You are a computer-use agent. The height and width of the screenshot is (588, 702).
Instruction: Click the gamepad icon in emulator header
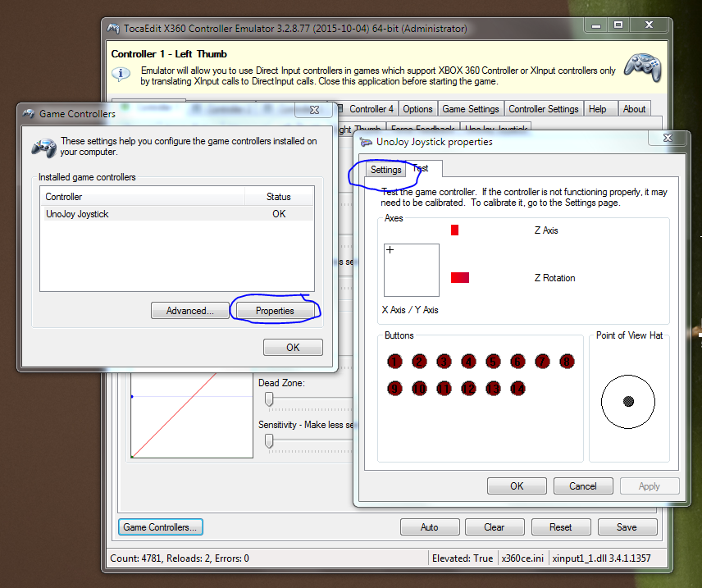pos(643,67)
